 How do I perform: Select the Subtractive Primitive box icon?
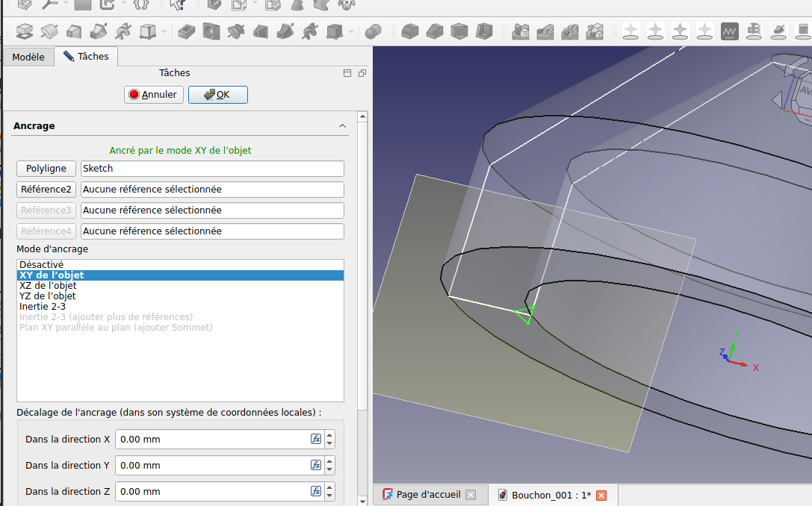pos(335,31)
